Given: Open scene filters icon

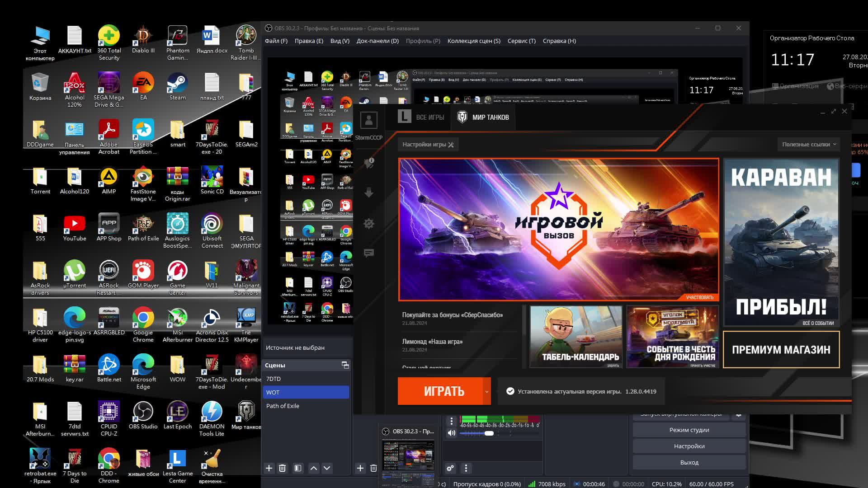Looking at the screenshot, I should point(298,468).
